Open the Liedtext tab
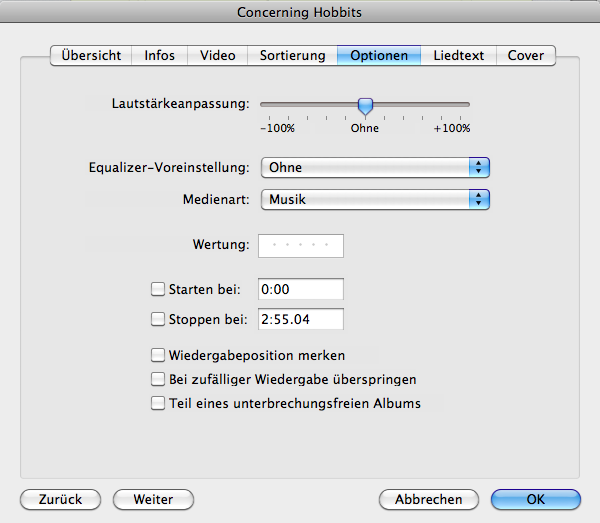 [458, 55]
